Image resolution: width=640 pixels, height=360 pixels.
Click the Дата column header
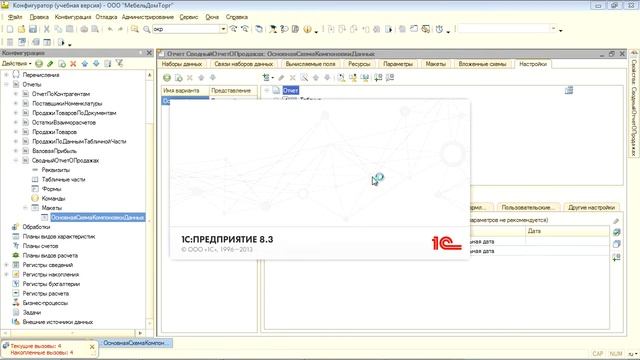point(567,231)
